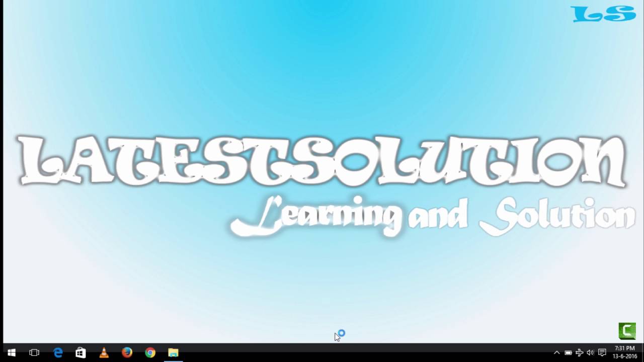Open the Windows Start menu

11,353
